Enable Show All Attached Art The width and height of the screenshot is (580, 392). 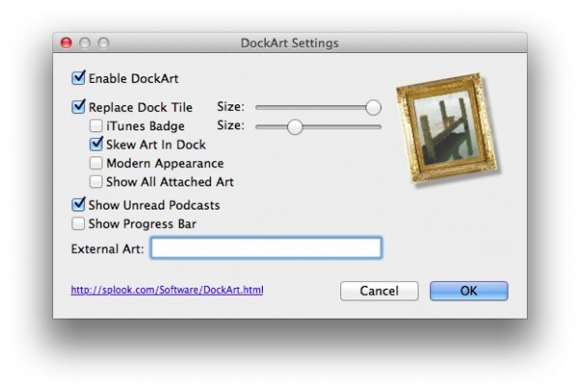click(x=96, y=181)
